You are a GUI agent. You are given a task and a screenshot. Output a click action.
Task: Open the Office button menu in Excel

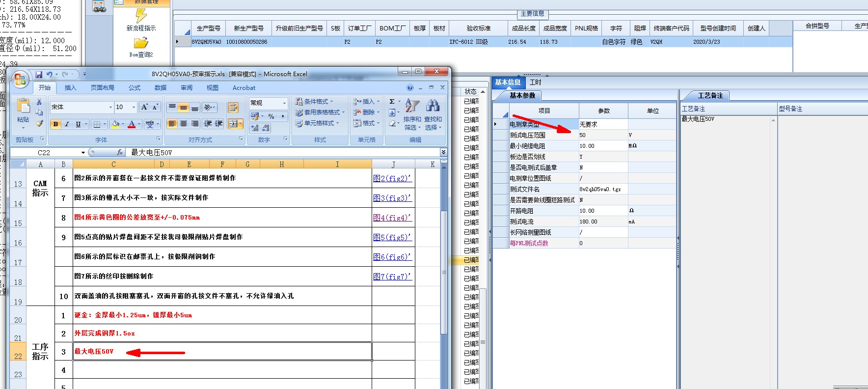coord(20,80)
